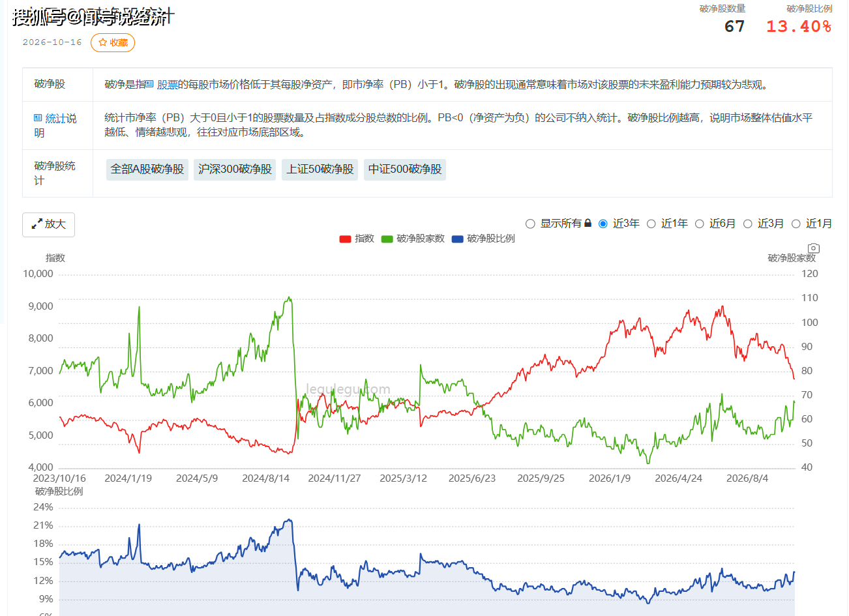849x616 pixels.
Task: Click the lock icon beside 显示所有
Action: (x=588, y=223)
